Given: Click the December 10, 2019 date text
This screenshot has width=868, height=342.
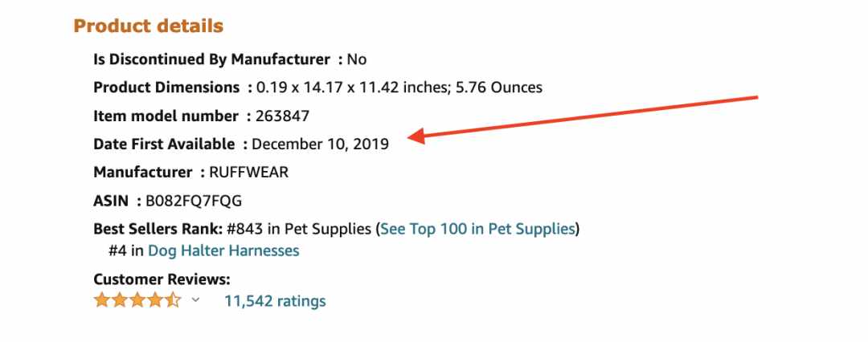Looking at the screenshot, I should (x=320, y=145).
